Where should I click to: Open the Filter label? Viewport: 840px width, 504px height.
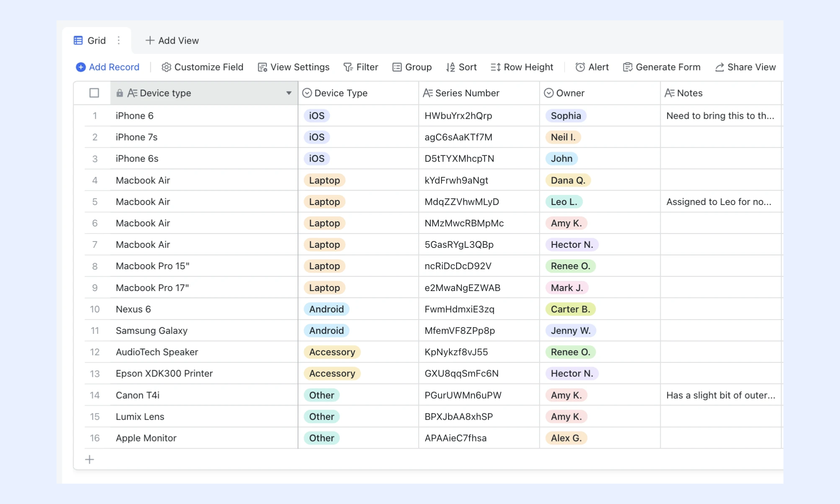[x=367, y=67]
